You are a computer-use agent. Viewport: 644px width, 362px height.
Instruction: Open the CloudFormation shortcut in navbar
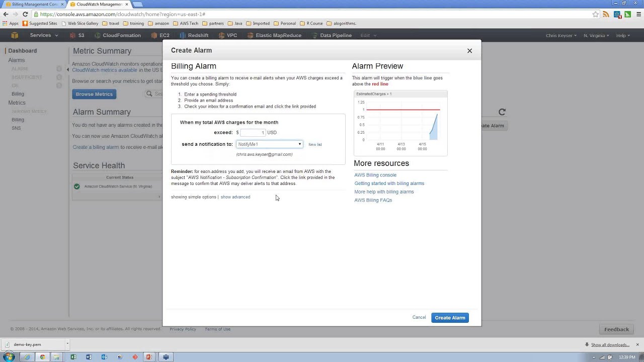(118, 36)
